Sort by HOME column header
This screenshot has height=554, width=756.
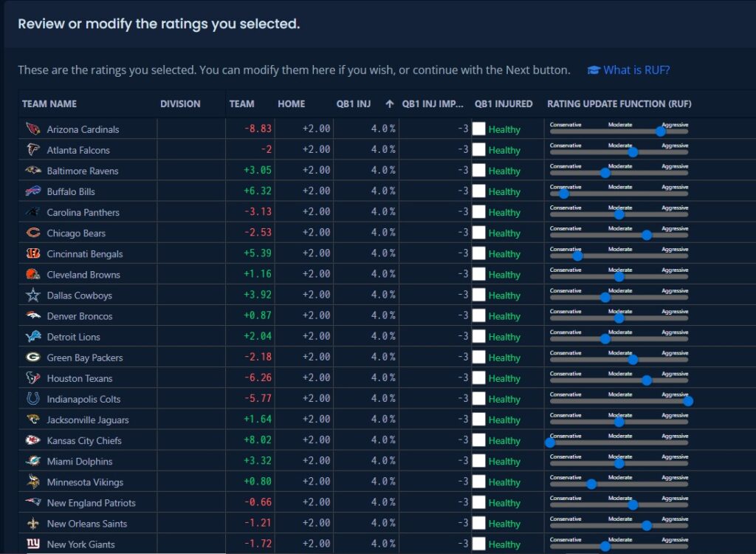[x=291, y=103]
